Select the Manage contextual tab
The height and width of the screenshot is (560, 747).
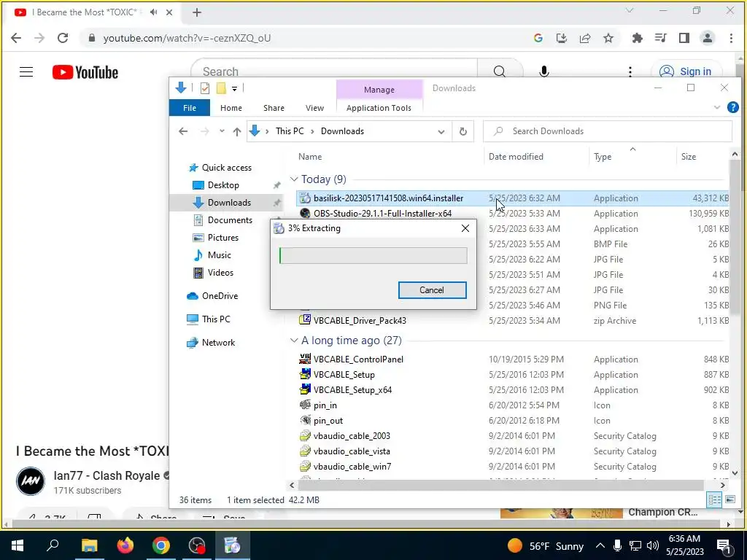(x=379, y=90)
